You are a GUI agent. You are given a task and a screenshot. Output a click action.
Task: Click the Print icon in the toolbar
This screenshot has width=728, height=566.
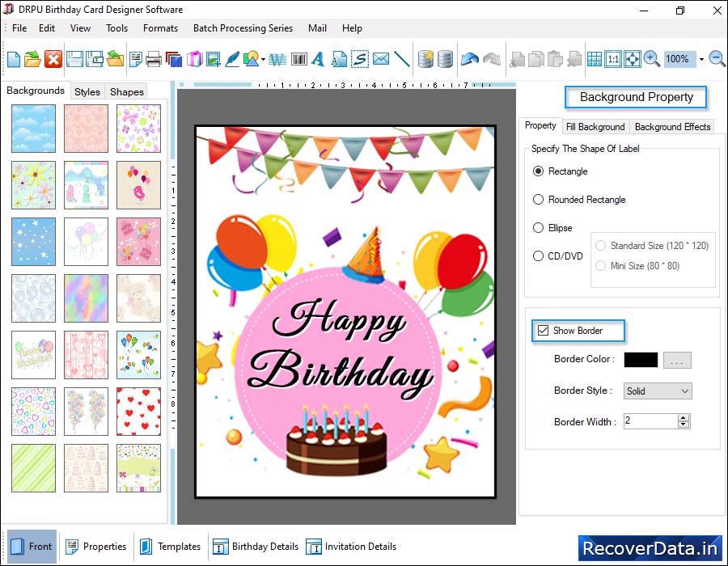(154, 59)
